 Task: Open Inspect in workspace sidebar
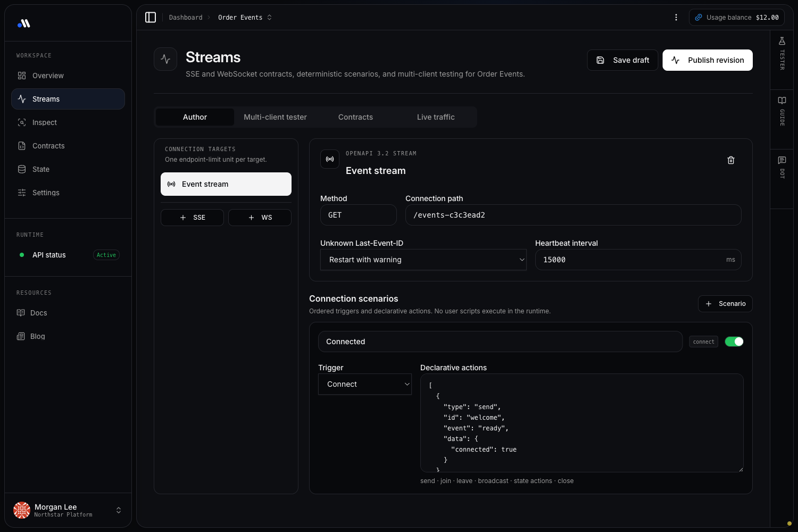pyautogui.click(x=68, y=122)
